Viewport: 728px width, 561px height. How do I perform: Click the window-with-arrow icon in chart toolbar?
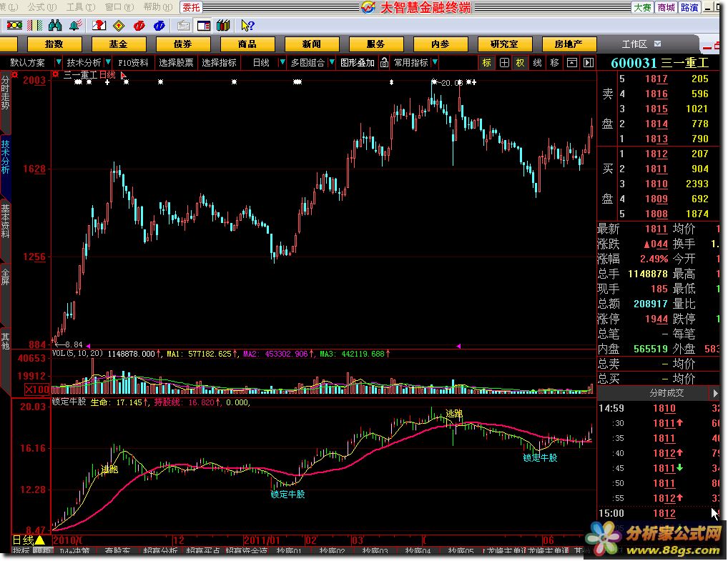572,62
